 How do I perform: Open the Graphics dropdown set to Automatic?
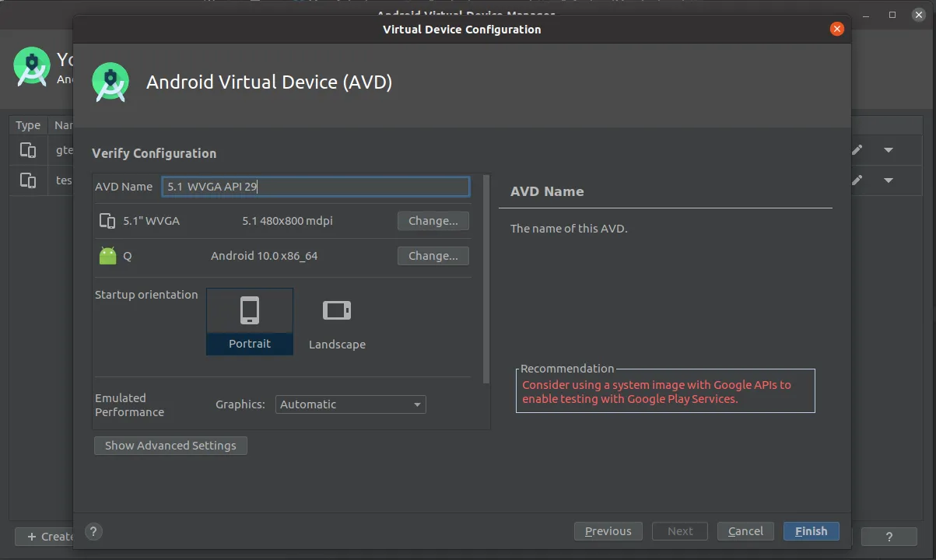[x=351, y=404]
